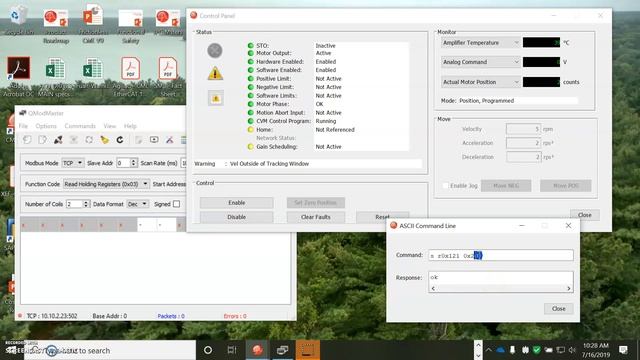
Task: Open the notification center on the taskbar
Action: pos(623,350)
